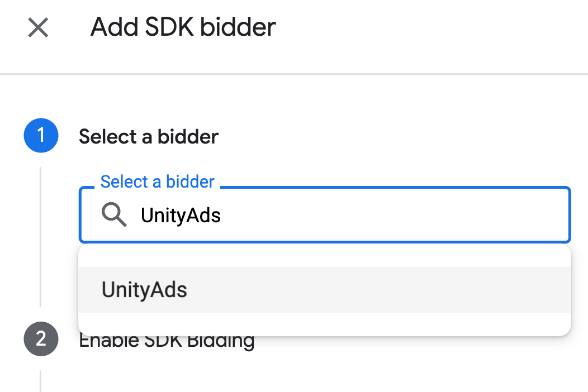Select UnityAds from the suggestion list
Image resolution: width=588 pixels, height=392 pixels.
click(144, 290)
